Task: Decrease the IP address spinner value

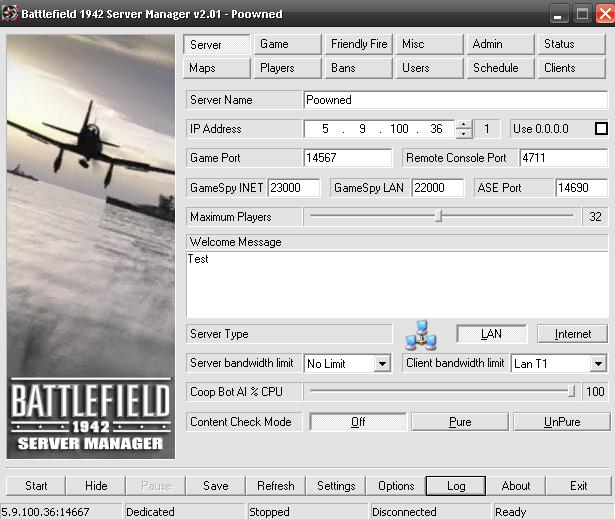Action: pos(464,133)
